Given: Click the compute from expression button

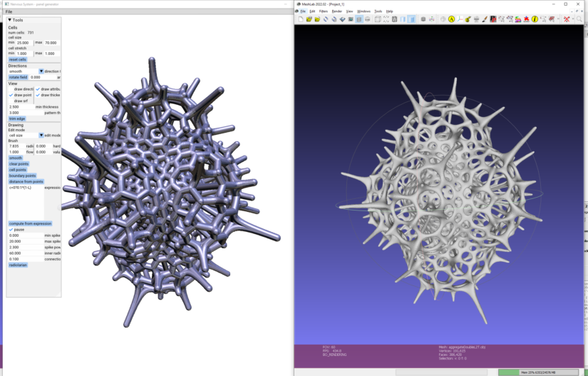Looking at the screenshot, I should 30,223.
